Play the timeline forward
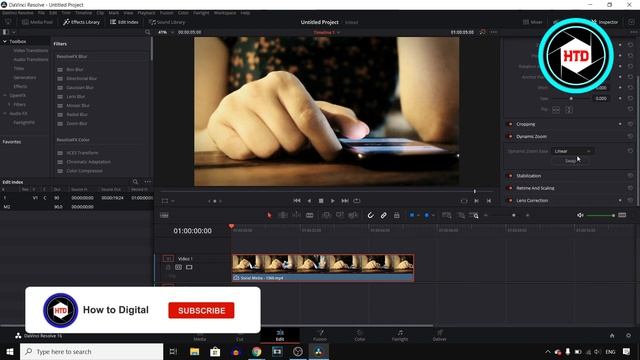The image size is (640, 360). (x=333, y=201)
